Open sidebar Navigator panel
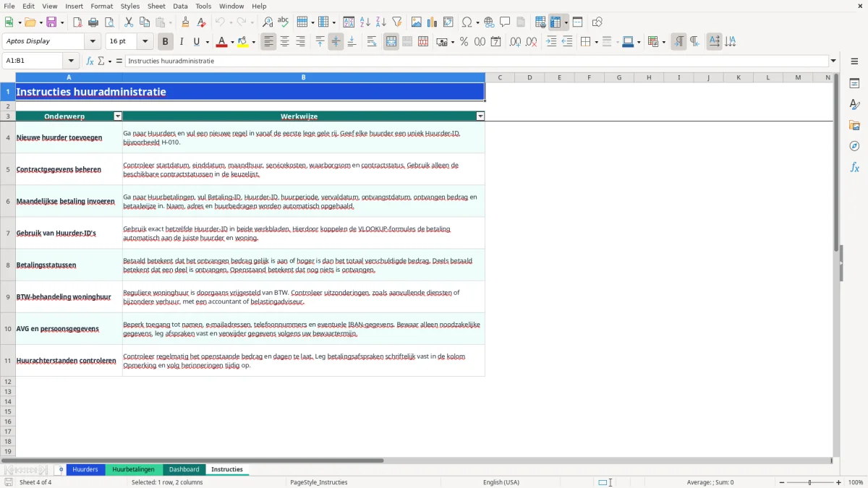Screen dimensions: 868x488 coord(854,147)
